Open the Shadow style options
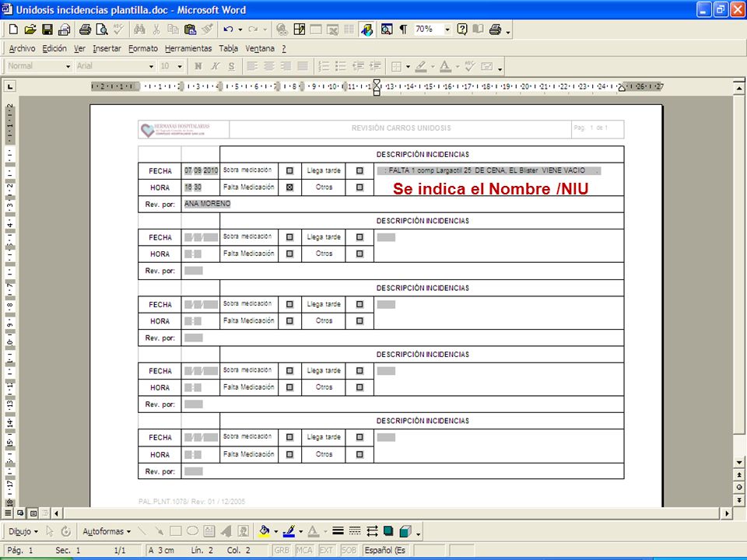The height and width of the screenshot is (560, 747). (x=388, y=531)
